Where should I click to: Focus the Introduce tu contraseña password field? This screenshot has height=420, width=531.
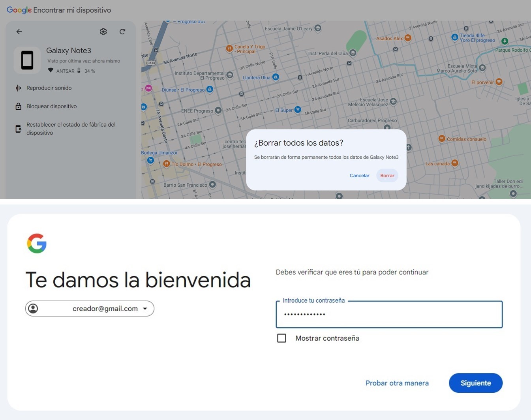(x=389, y=315)
